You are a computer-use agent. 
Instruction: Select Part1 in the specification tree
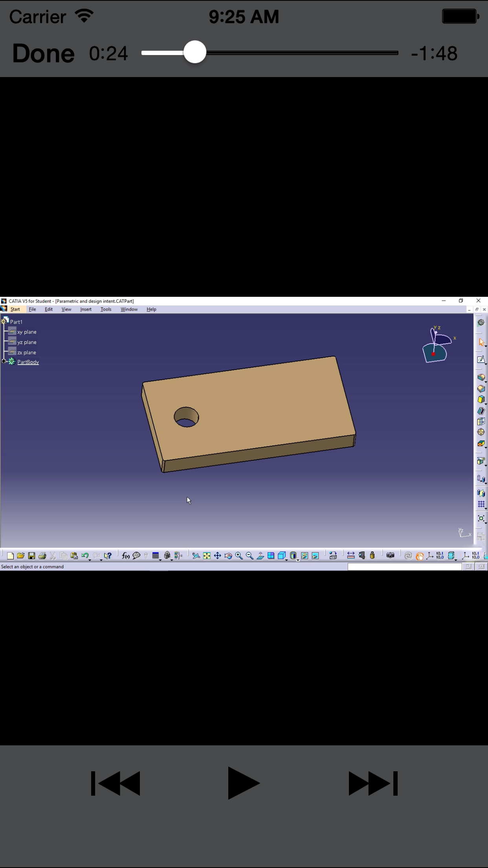pos(16,322)
